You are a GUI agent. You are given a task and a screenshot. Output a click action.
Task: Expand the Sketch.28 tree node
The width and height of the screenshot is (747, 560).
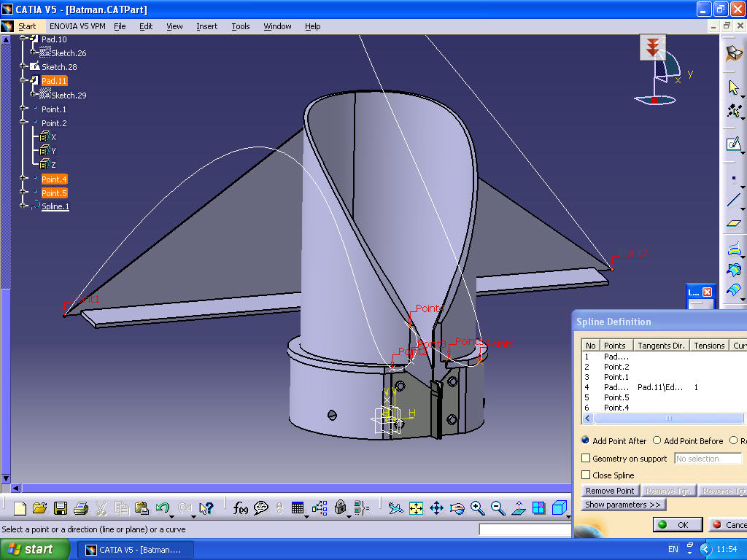click(x=23, y=66)
